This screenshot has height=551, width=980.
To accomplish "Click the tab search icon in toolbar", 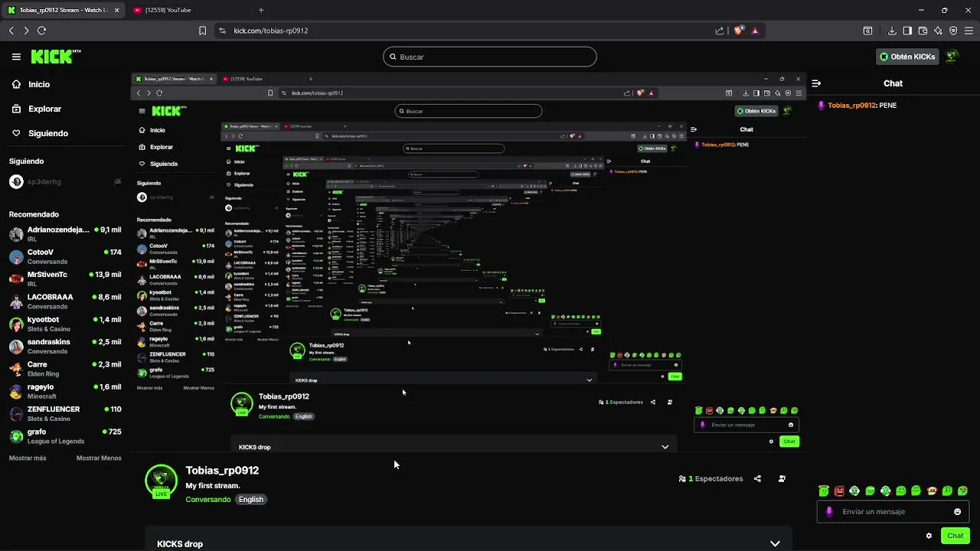I will click(867, 31).
